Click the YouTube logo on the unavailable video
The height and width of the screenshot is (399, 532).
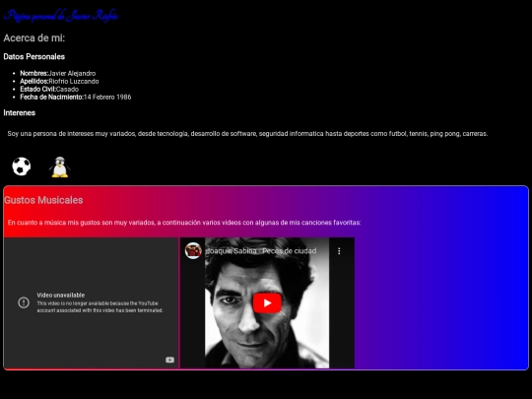pyautogui.click(x=170, y=360)
